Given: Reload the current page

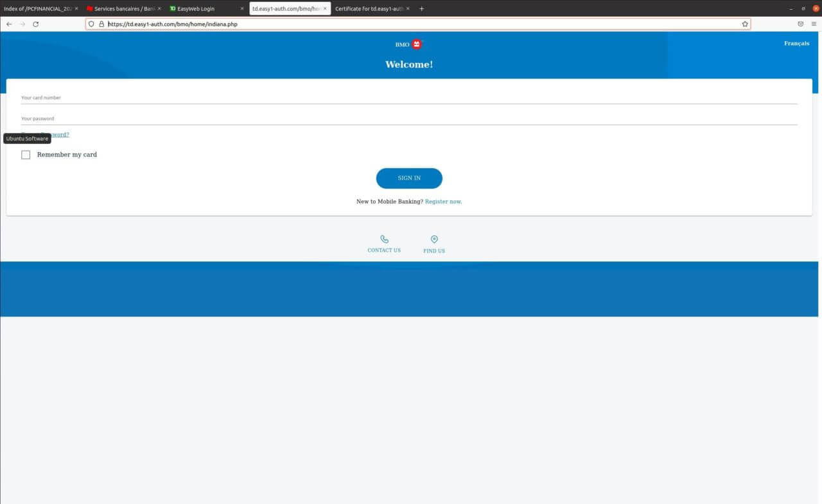Looking at the screenshot, I should pos(36,24).
